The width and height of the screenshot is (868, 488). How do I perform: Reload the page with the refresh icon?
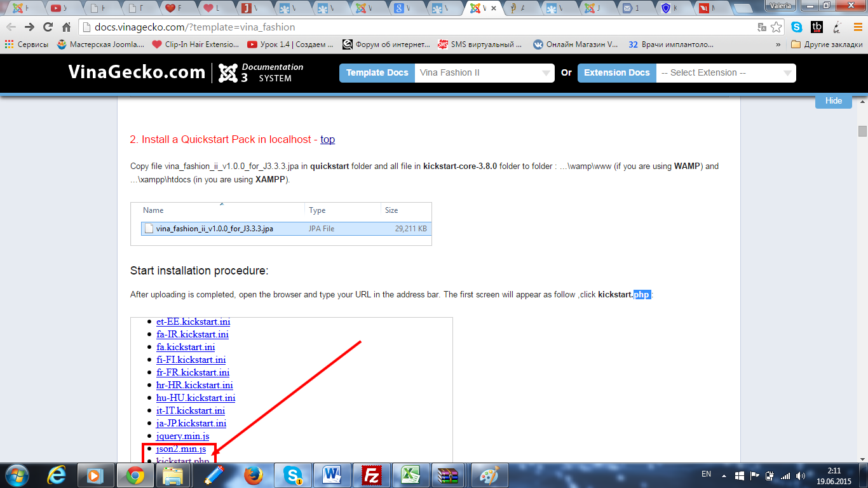pos(48,27)
